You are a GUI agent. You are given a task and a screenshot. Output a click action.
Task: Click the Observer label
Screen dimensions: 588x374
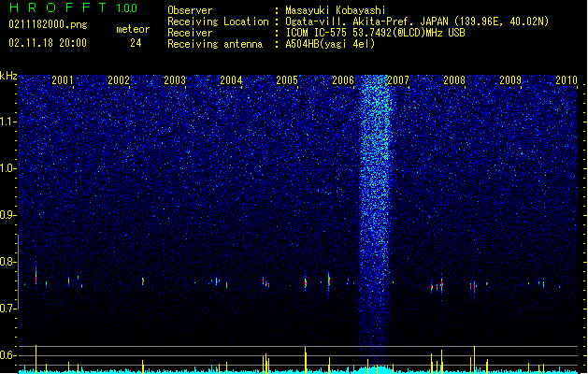click(x=190, y=10)
